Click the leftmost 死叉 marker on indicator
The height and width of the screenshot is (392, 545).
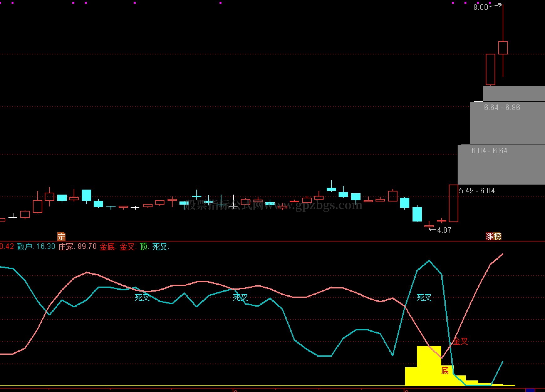pos(142,298)
